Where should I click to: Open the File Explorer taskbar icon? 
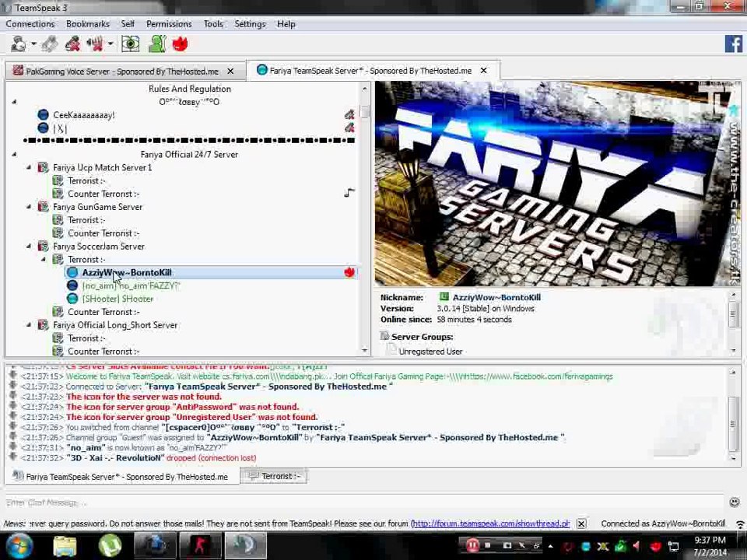[65, 546]
